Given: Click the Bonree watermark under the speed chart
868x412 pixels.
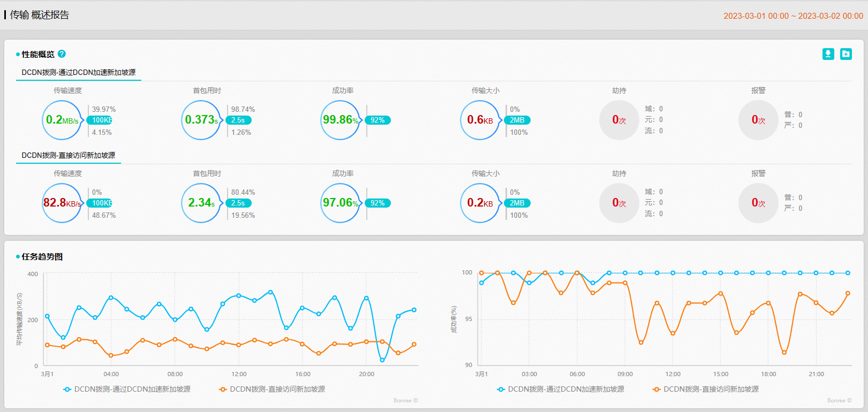Looking at the screenshot, I should [406, 400].
